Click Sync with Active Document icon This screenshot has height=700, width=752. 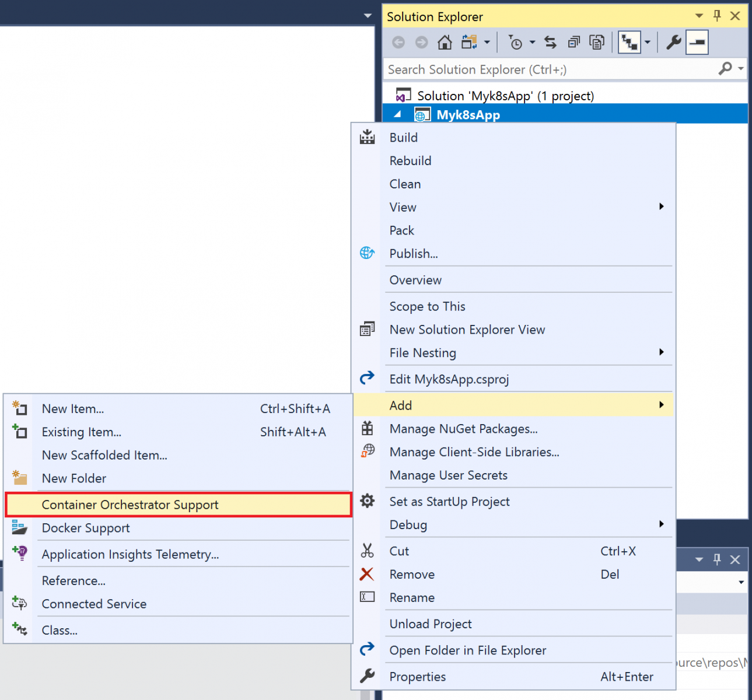click(550, 42)
